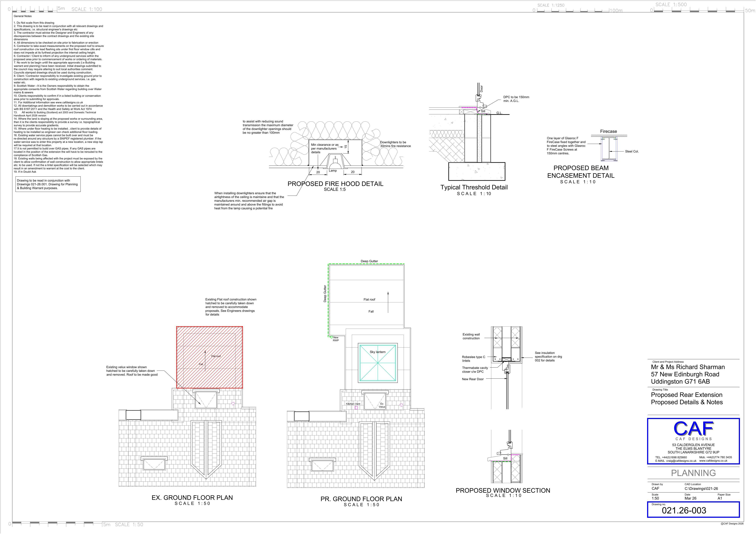Select the 'PROPOSED BEAM ENCASEMENT DETAIL' title
Viewport: 756px width, 534px height.
click(581, 172)
